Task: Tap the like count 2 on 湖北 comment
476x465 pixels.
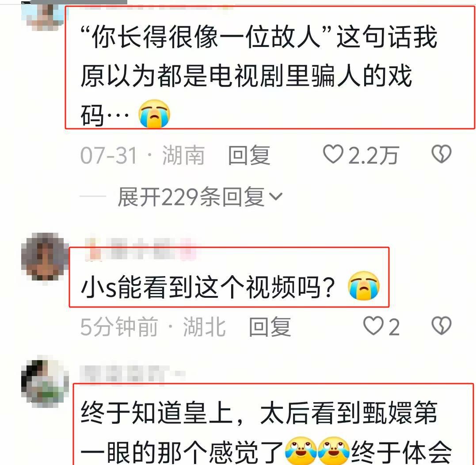Action: tap(394, 327)
